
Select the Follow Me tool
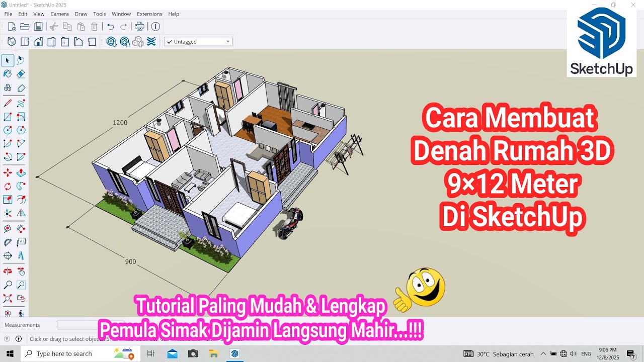click(x=21, y=186)
